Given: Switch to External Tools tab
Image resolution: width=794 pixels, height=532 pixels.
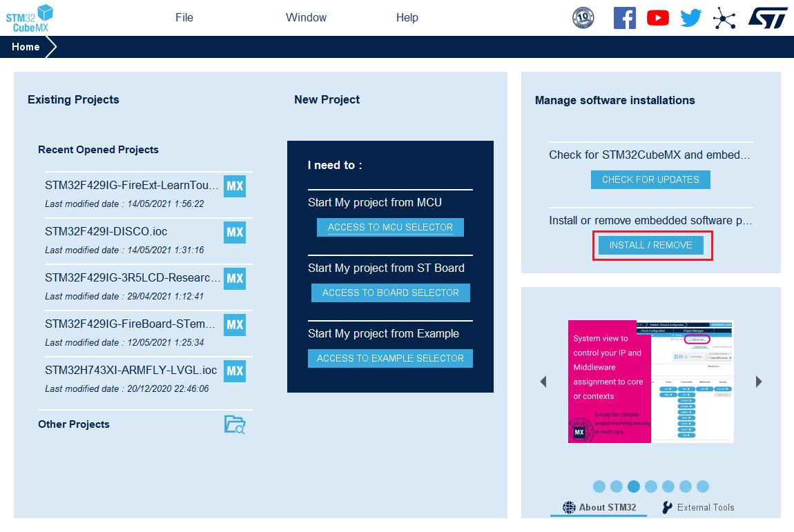Looking at the screenshot, I should (x=698, y=507).
